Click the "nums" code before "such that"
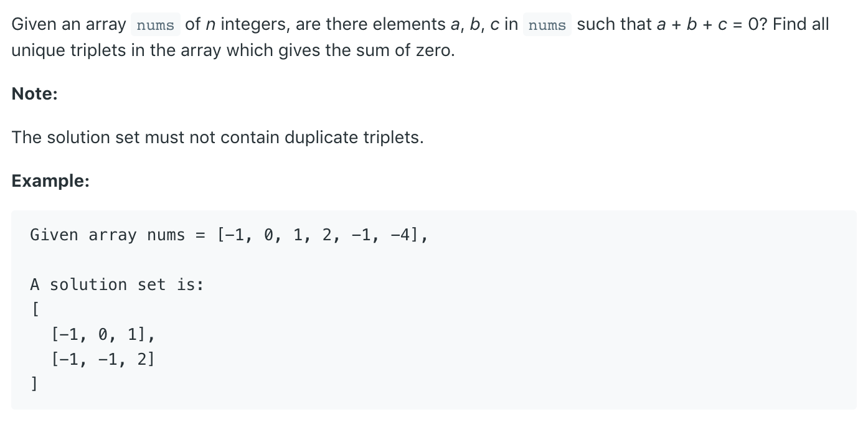The image size is (868, 427). point(547,26)
